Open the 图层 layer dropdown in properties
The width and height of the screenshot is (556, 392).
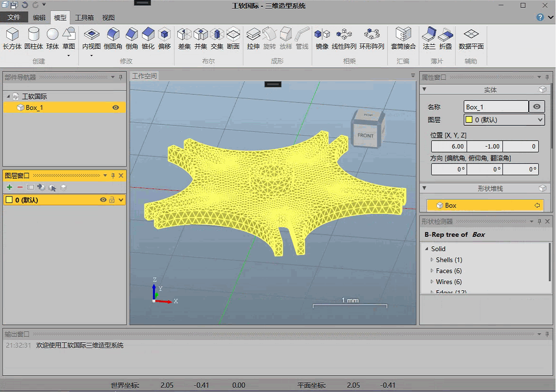[x=540, y=120]
